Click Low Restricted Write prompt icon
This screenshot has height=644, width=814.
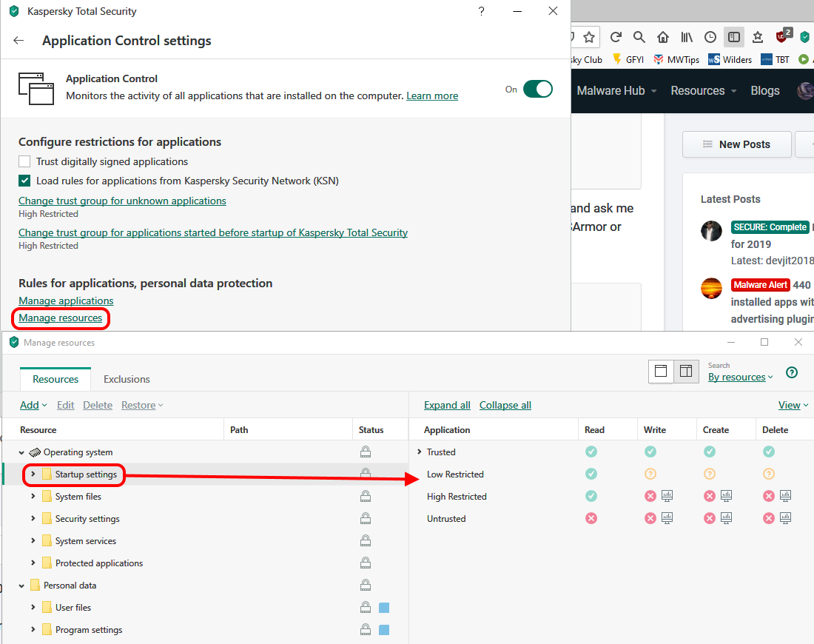pos(650,474)
